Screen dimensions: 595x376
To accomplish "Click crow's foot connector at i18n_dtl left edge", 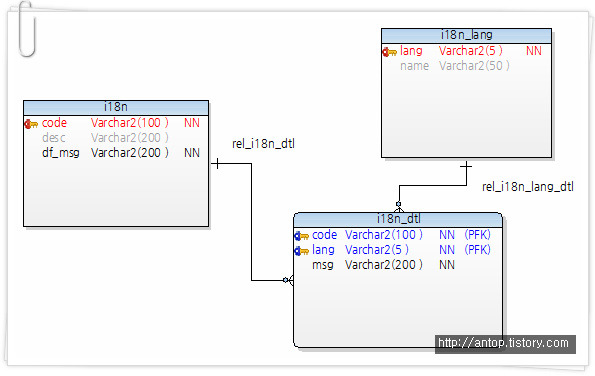I will 288,280.
